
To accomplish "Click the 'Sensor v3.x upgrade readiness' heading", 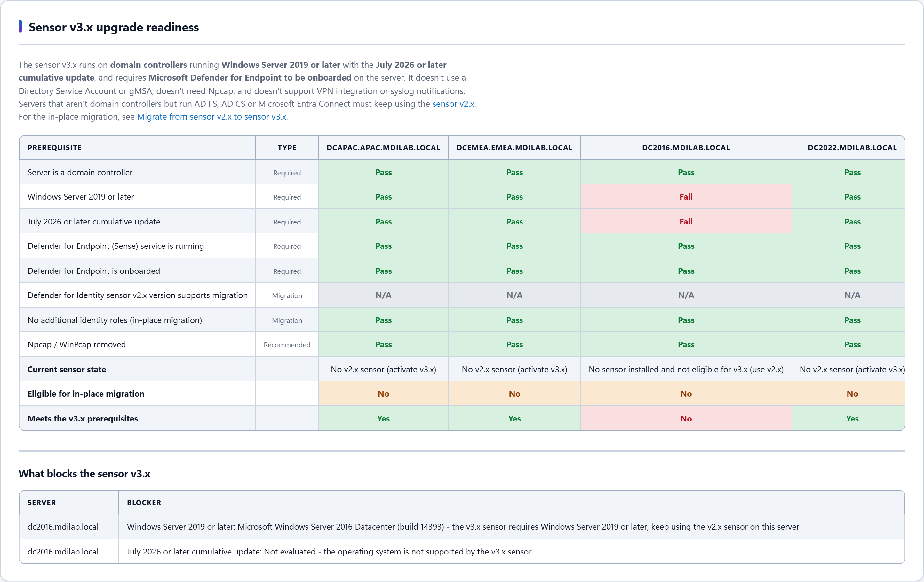I will (x=114, y=27).
